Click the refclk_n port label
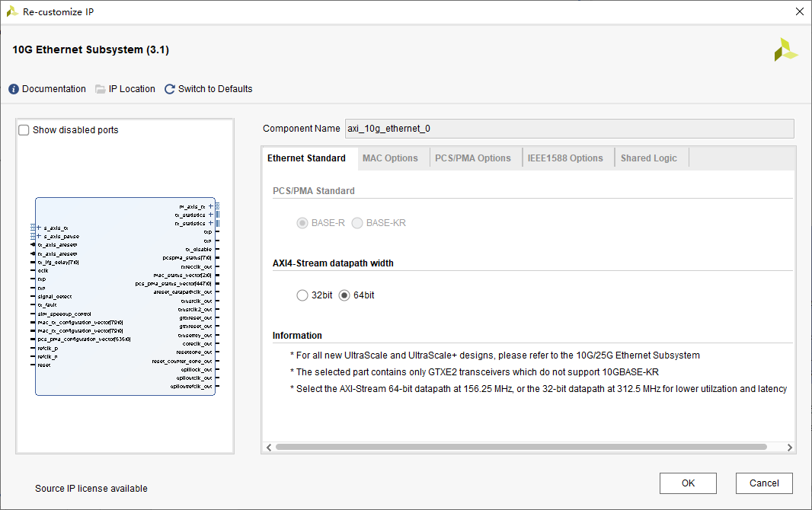 click(48, 356)
